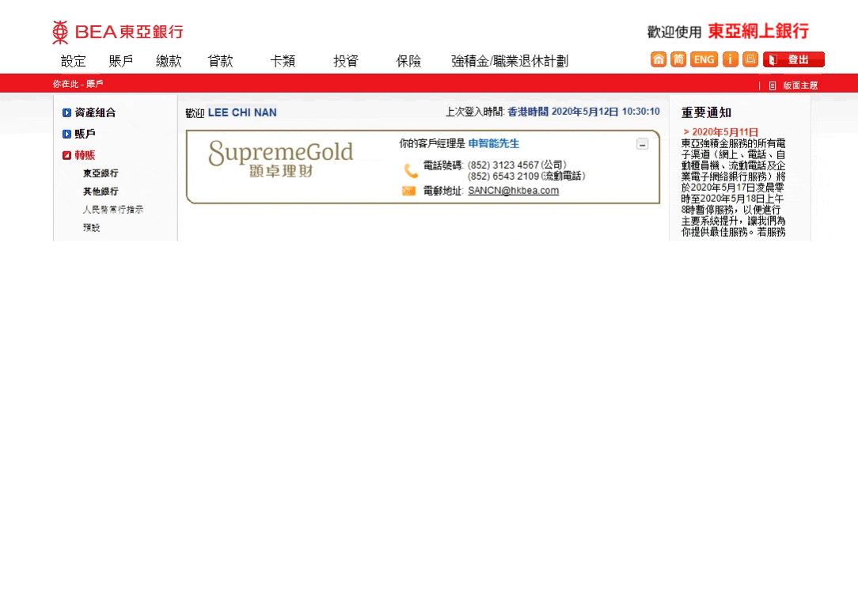Viewport: 858px width, 616px height.
Task: Open the 保險 menu
Action: [x=408, y=61]
